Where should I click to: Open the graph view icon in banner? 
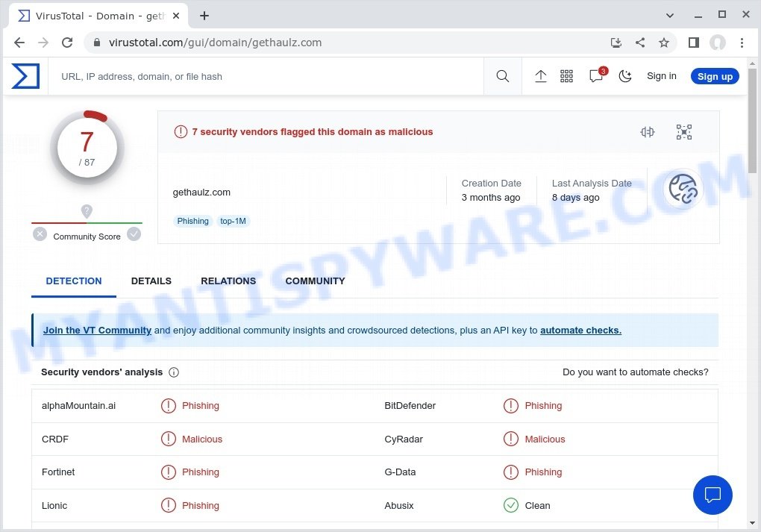[x=684, y=132]
